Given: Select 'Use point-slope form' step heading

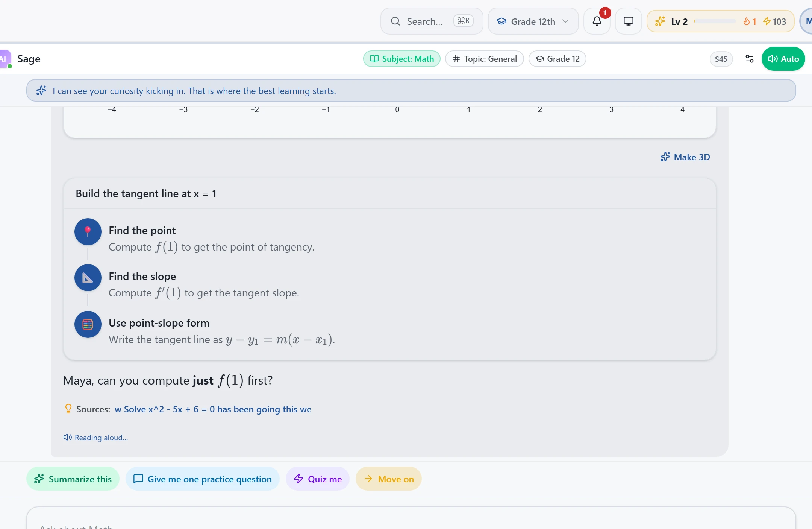Looking at the screenshot, I should coord(159,323).
